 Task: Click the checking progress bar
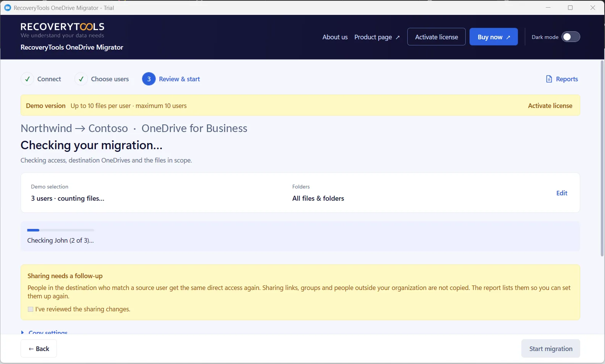point(60,230)
